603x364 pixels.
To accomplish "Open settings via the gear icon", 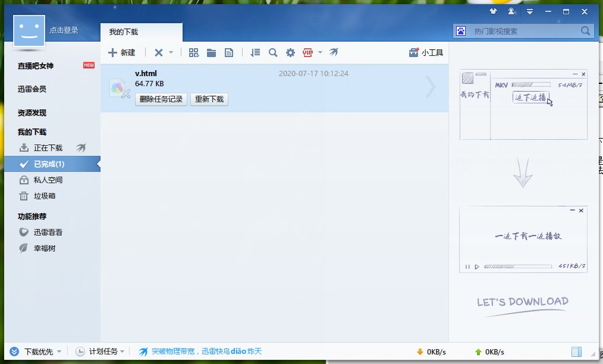I will (290, 53).
